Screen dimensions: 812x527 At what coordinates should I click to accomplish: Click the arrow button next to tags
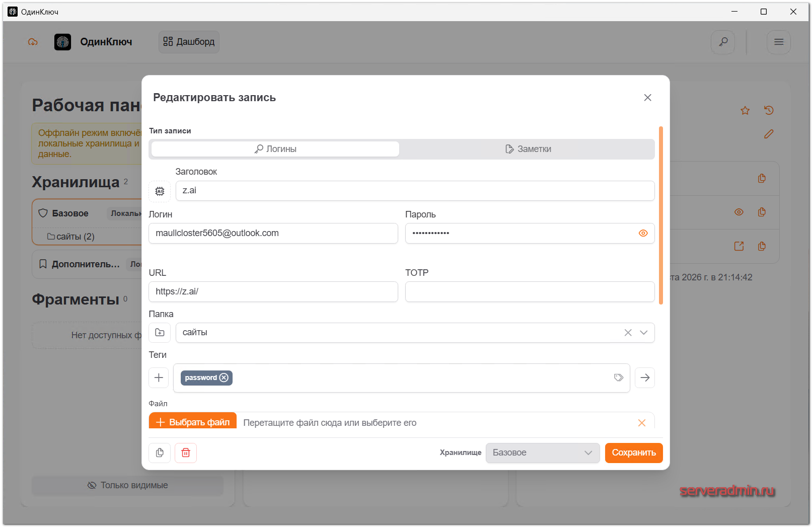[x=645, y=378]
